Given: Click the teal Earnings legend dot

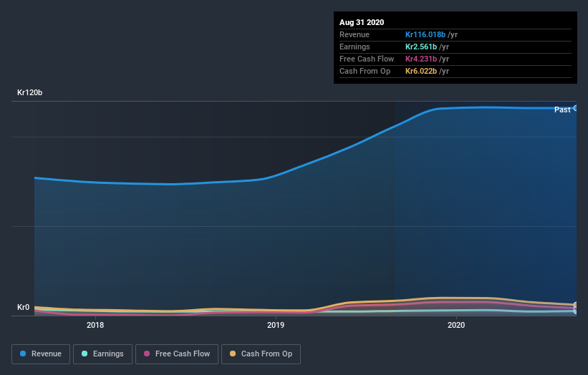Looking at the screenshot, I should [85, 354].
